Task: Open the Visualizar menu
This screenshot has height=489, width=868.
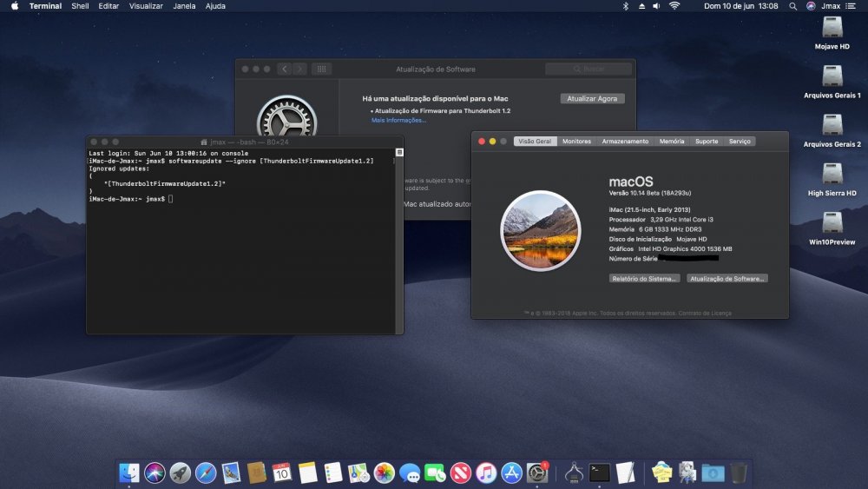Action: click(146, 6)
